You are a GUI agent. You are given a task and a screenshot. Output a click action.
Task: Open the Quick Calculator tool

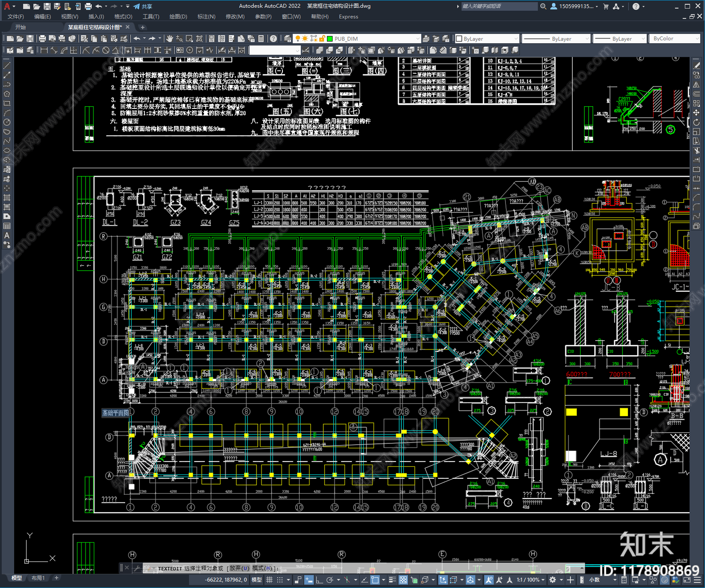tap(261, 39)
